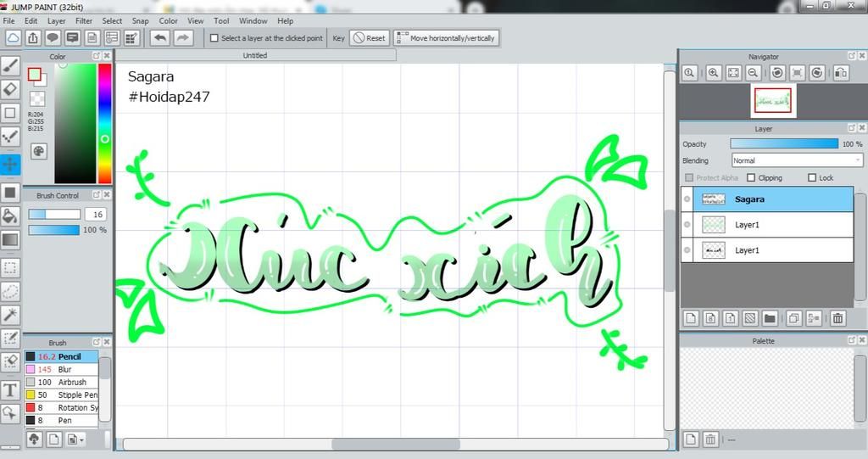
Task: Open the Snap menu
Action: click(x=140, y=21)
